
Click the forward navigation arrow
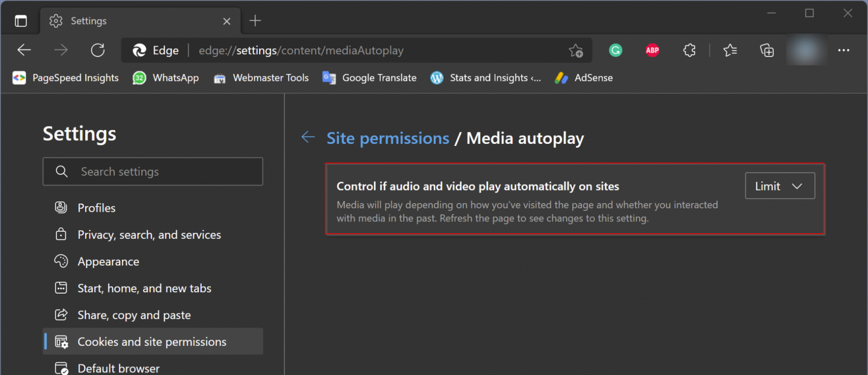pos(61,50)
